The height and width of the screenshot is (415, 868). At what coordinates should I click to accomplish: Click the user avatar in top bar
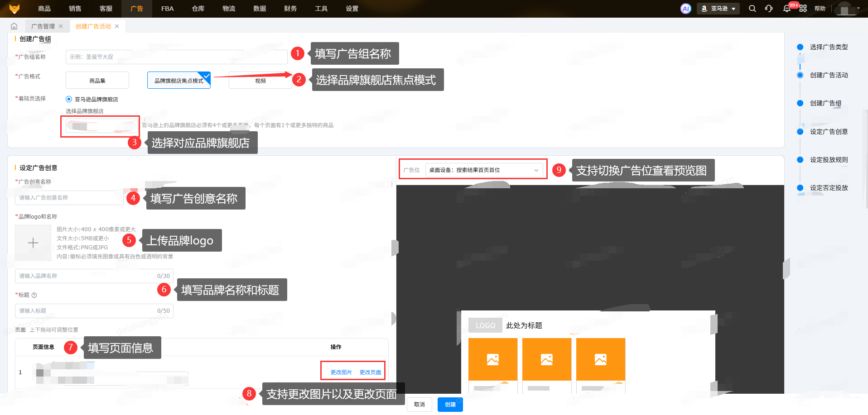click(x=844, y=9)
